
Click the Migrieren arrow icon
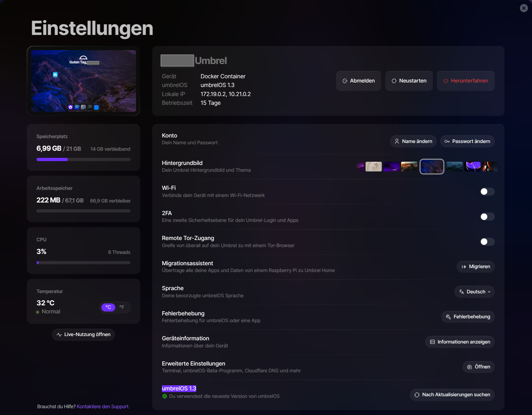coord(464,267)
